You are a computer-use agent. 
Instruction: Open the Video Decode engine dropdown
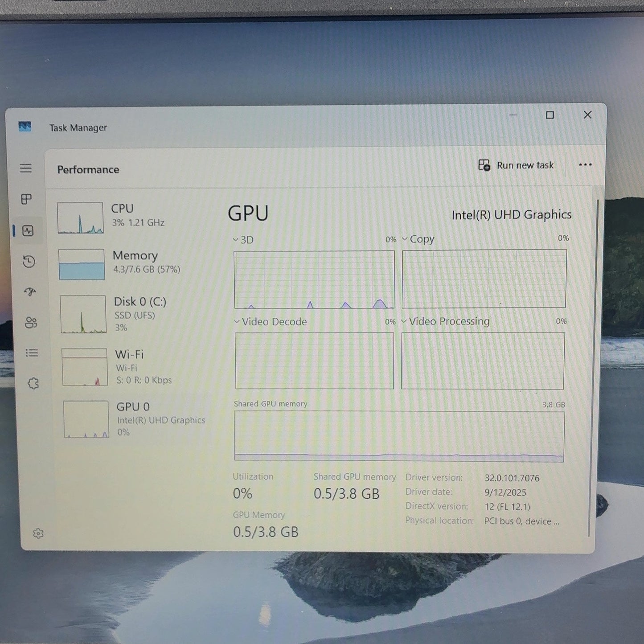point(271,322)
